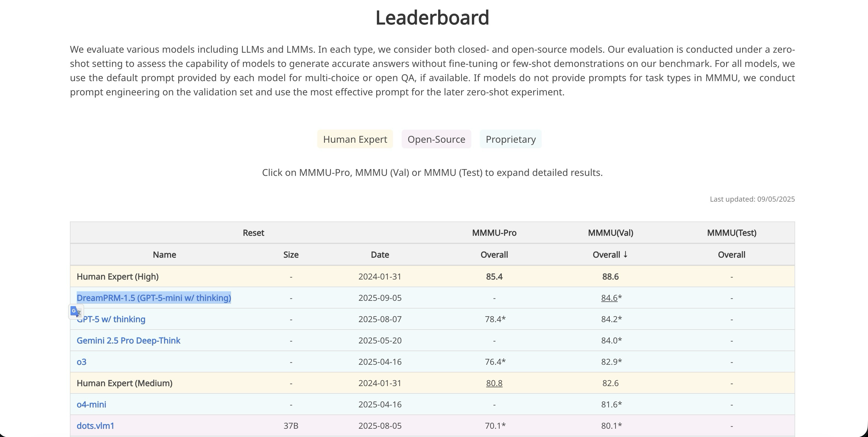Sort table by Name column
The width and height of the screenshot is (868, 437).
click(x=164, y=255)
